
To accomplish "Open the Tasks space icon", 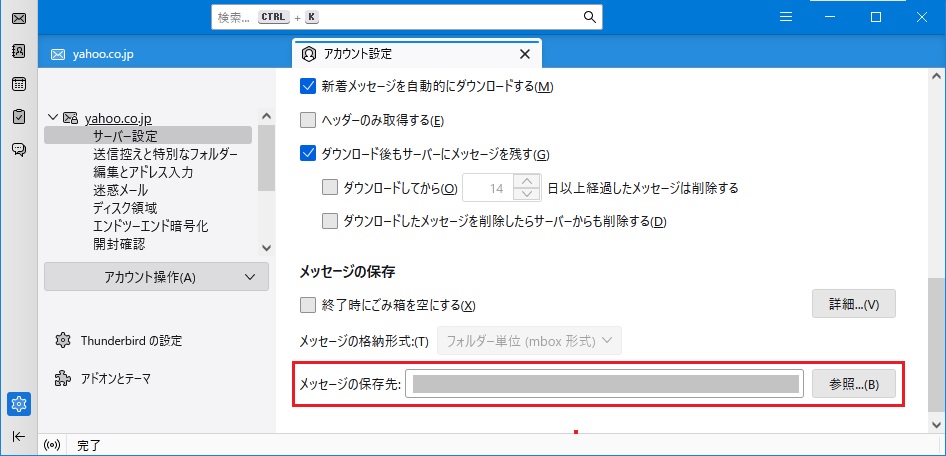I will pos(18,117).
